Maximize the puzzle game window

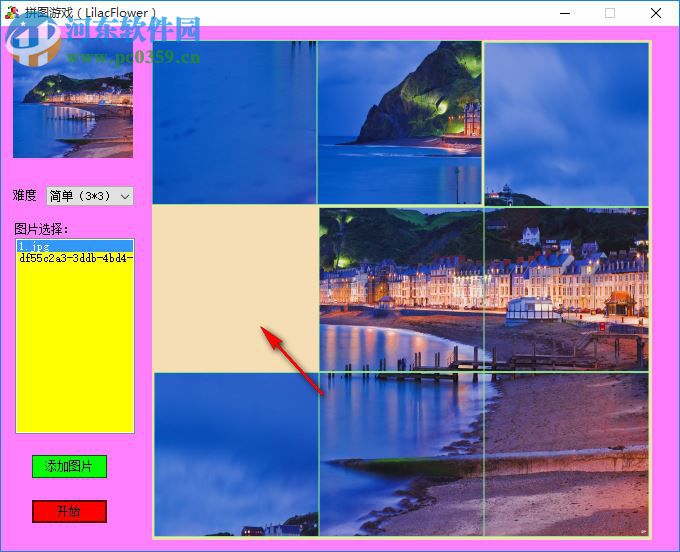click(610, 13)
